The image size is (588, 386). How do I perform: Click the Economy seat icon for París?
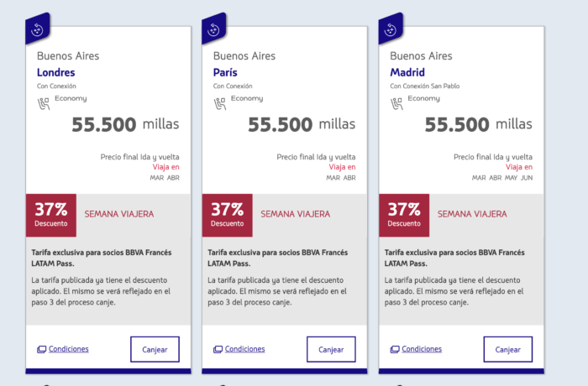pos(220,103)
